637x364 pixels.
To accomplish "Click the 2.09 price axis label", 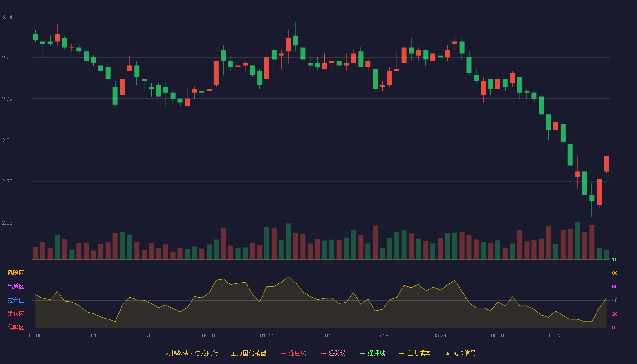I will [7, 223].
